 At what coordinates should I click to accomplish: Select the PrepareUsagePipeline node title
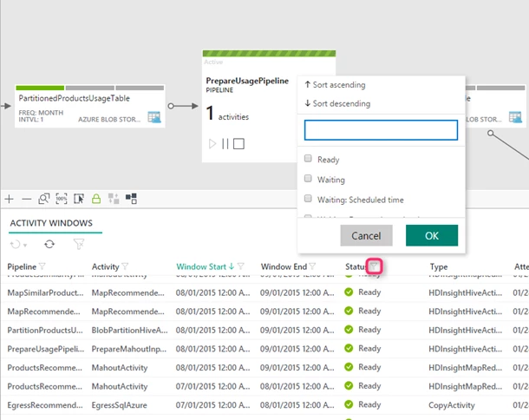coord(247,81)
